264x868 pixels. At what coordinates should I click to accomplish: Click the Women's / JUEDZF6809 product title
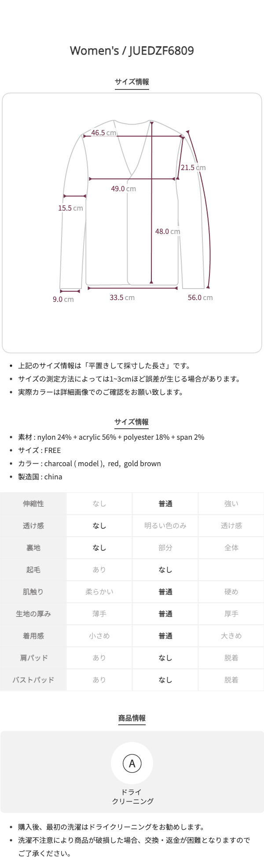click(x=132, y=51)
